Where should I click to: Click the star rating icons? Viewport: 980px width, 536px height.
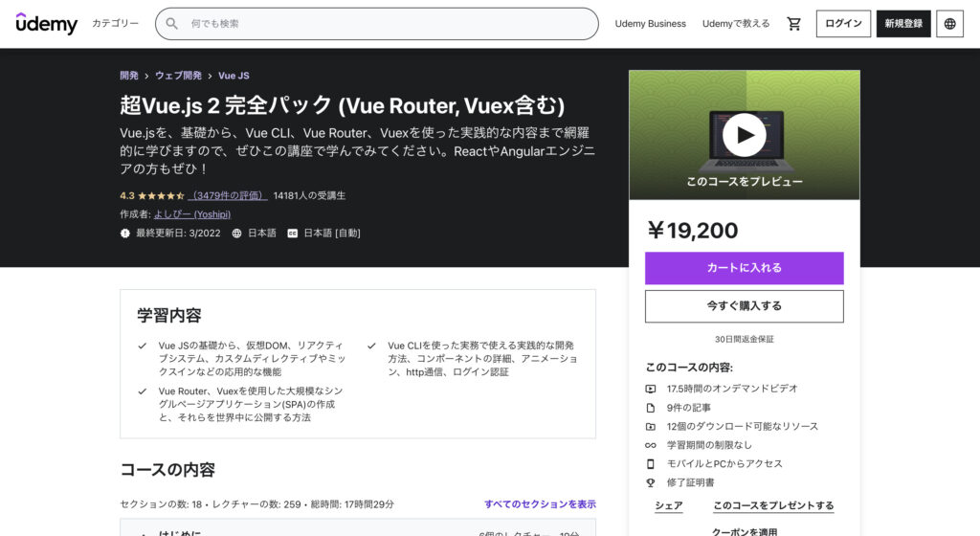coord(161,195)
